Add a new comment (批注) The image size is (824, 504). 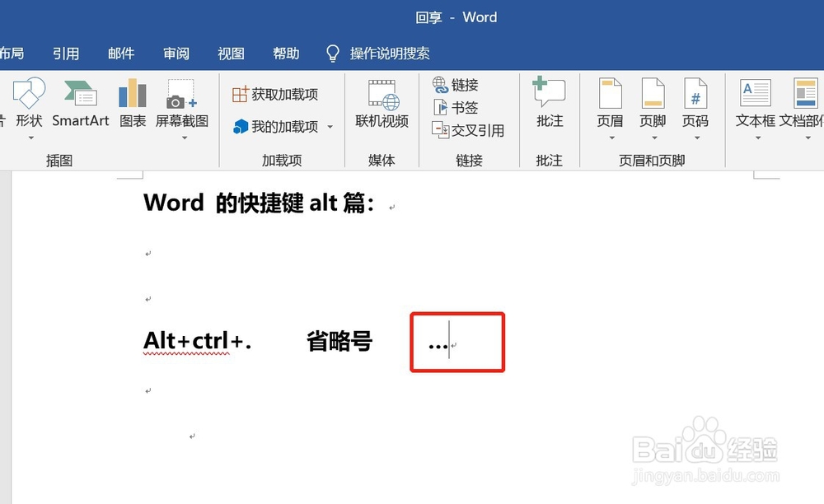(550, 102)
